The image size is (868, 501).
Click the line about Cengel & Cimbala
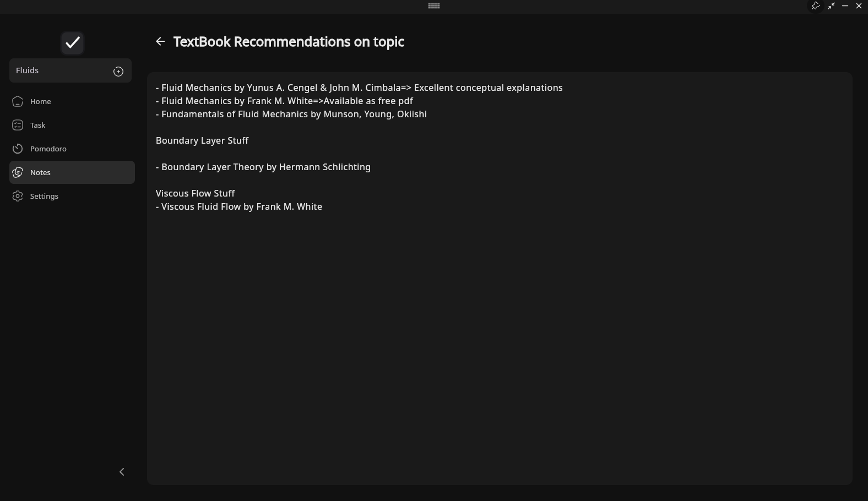(x=359, y=88)
